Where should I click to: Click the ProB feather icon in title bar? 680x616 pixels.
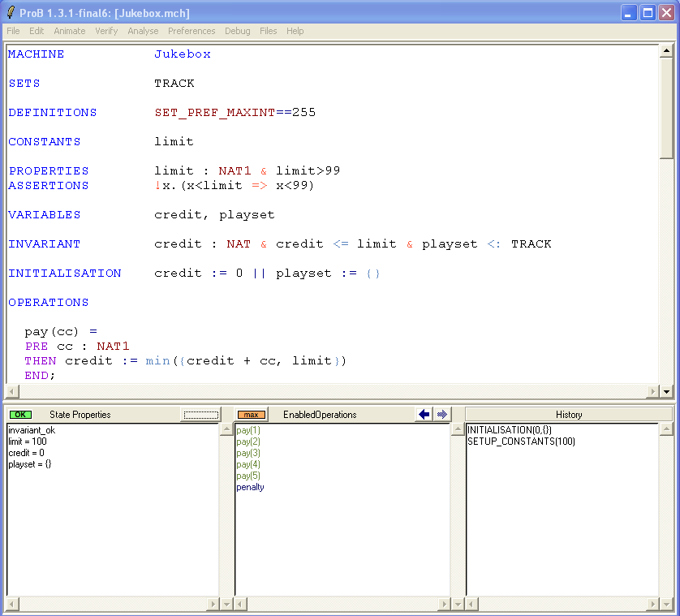pyautogui.click(x=11, y=12)
